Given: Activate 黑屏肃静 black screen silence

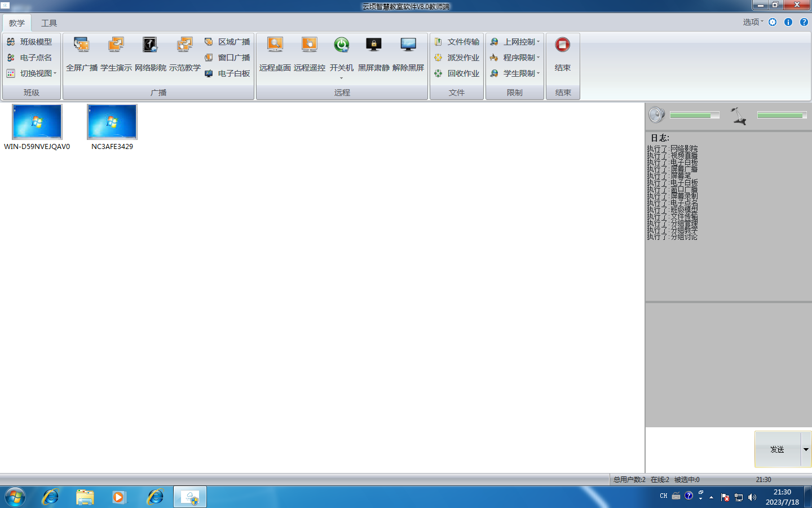Looking at the screenshot, I should [373, 54].
